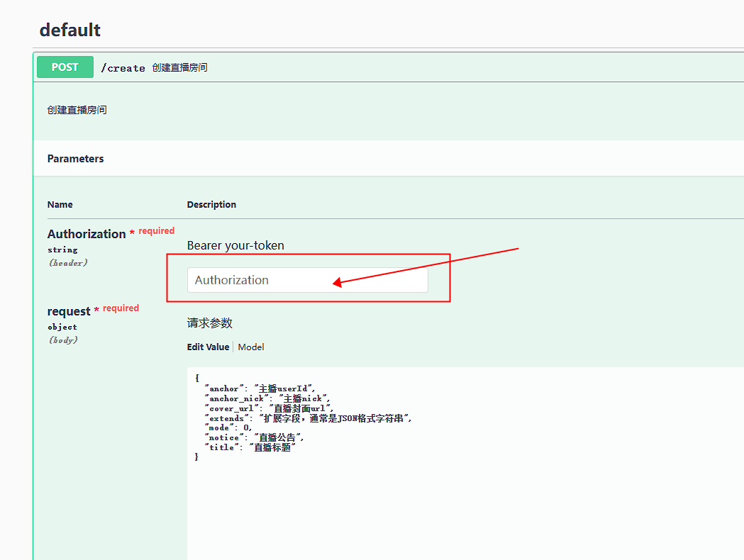Click the 请求参数 description text
This screenshot has height=560, width=744.
[x=210, y=323]
